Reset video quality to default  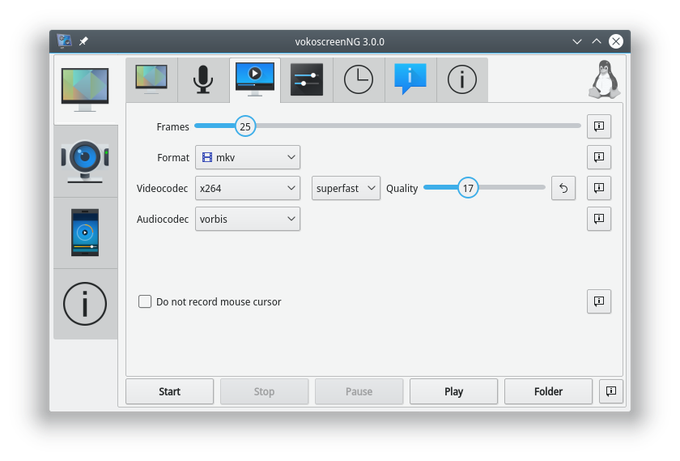pyautogui.click(x=563, y=188)
